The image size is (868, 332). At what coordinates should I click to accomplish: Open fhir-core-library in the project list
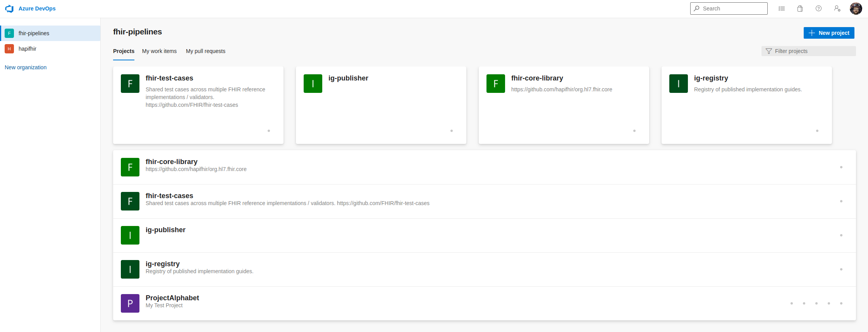(x=172, y=162)
